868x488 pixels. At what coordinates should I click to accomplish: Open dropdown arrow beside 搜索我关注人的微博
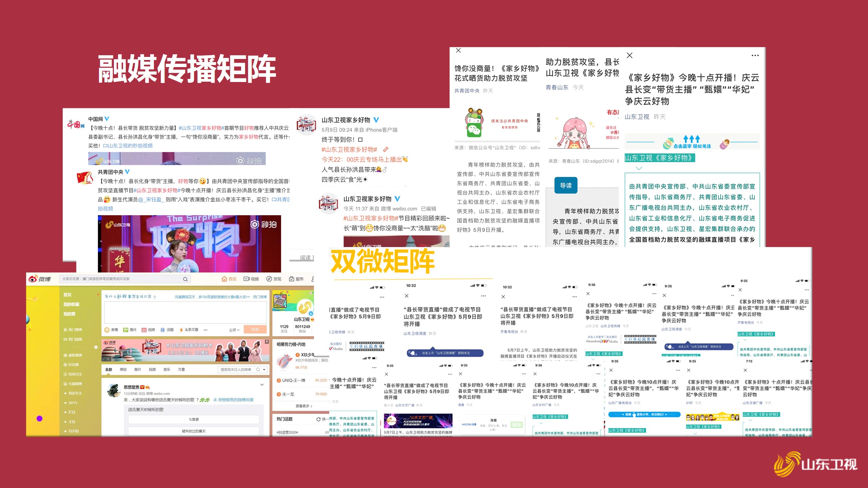click(x=264, y=369)
